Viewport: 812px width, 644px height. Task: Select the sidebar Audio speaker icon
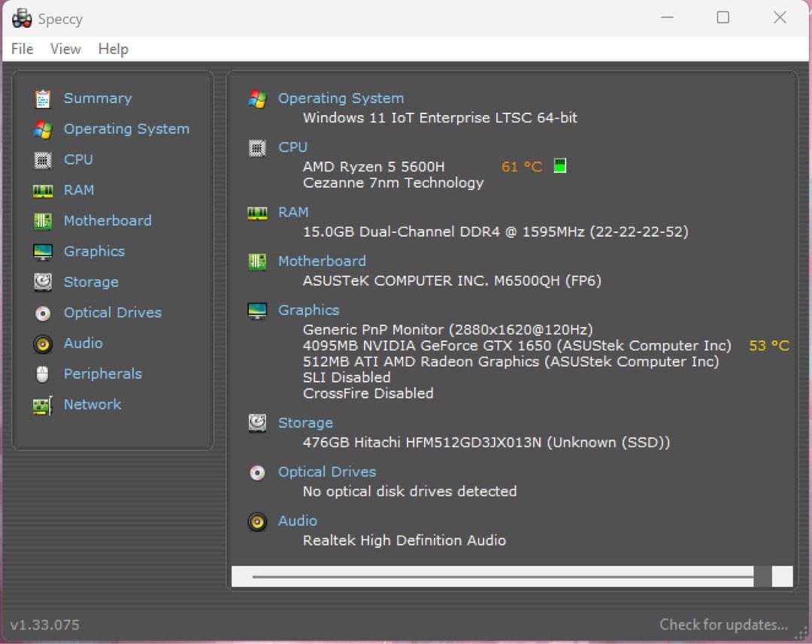point(42,343)
